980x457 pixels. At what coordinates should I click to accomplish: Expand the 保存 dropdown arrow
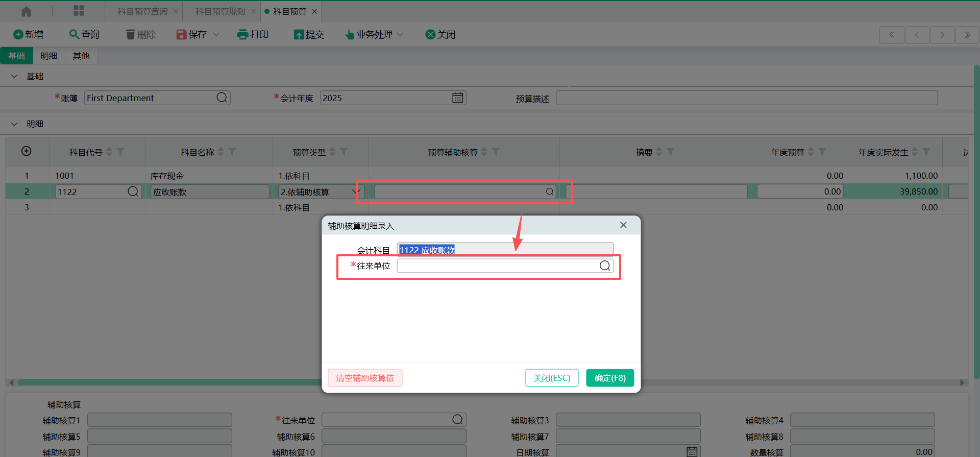(x=216, y=34)
